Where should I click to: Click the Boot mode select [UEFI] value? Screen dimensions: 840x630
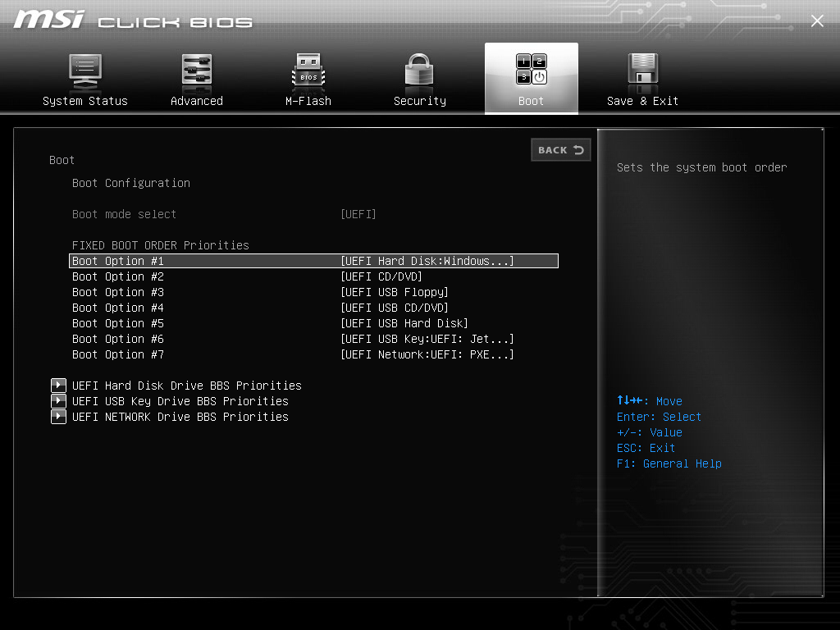point(358,214)
